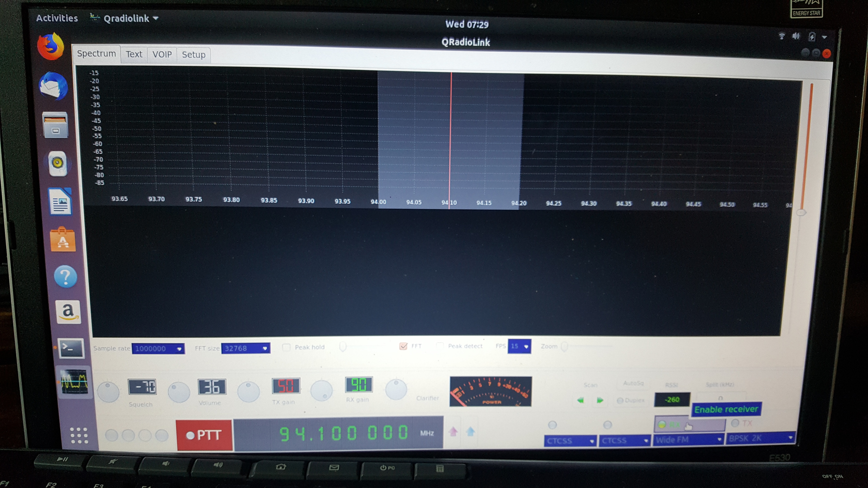Open the Files manager in the dock
Viewport: 868px width, 488px height.
tap(55, 125)
